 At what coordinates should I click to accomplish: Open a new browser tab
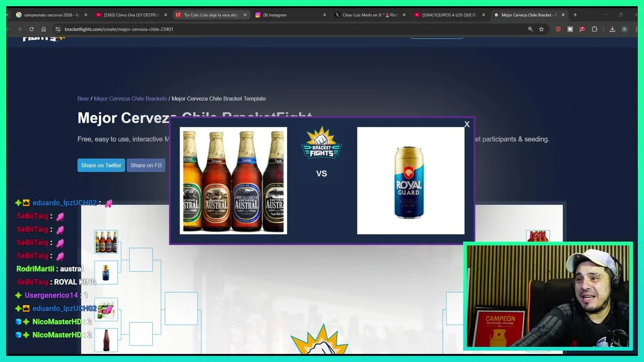pyautogui.click(x=575, y=15)
